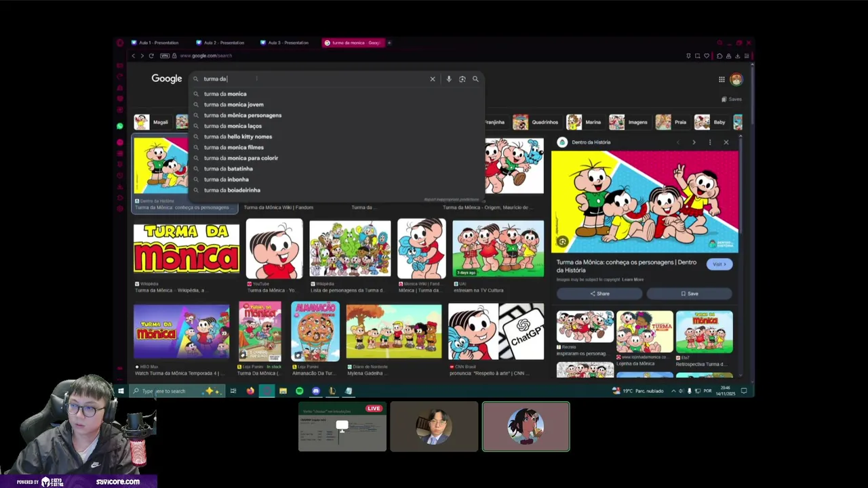Filter images by the Imagens chip
The width and height of the screenshot is (868, 488).
tap(629, 122)
